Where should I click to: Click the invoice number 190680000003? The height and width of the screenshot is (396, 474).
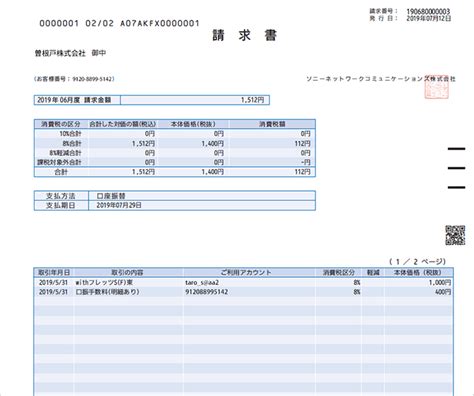click(428, 11)
